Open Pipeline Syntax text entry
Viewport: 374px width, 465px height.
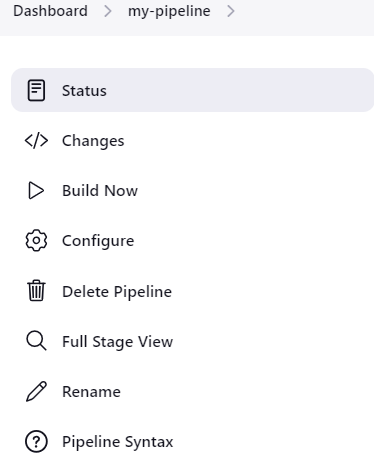coord(118,442)
